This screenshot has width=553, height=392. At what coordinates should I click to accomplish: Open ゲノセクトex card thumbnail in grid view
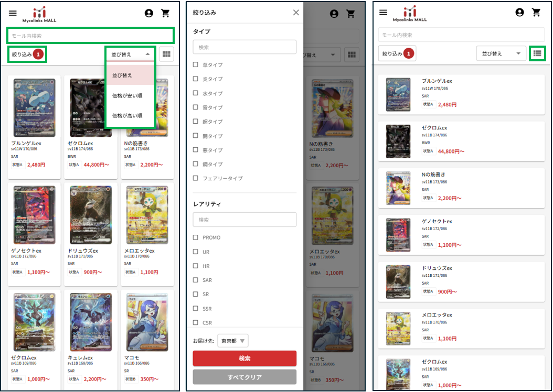coord(34,215)
